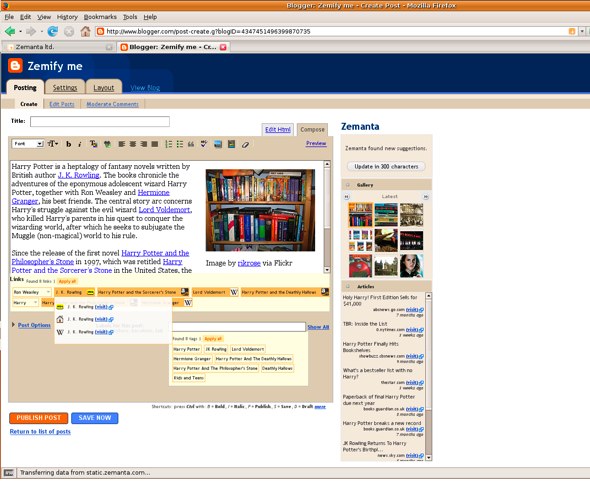Go to previous gallery page arrow
This screenshot has height=489, width=590.
point(347,196)
